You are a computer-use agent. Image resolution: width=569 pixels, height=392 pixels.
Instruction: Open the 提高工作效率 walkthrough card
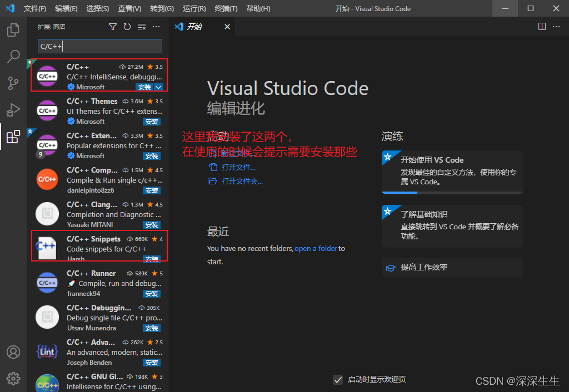pyautogui.click(x=452, y=268)
